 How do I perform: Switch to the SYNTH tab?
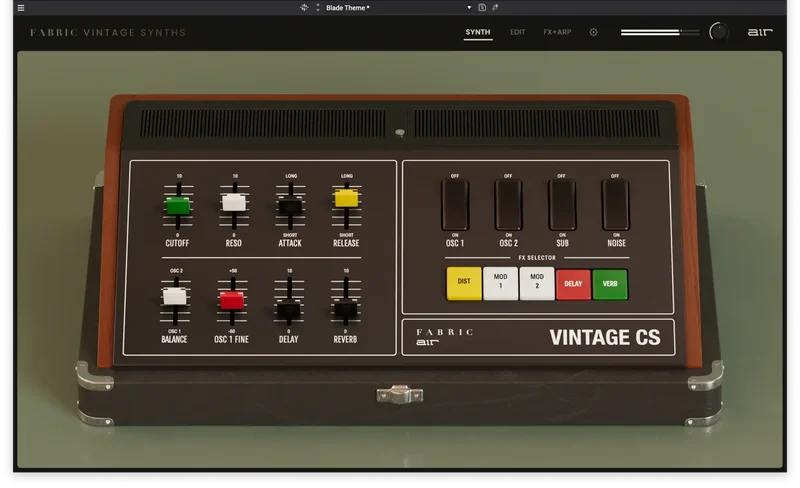(478, 32)
